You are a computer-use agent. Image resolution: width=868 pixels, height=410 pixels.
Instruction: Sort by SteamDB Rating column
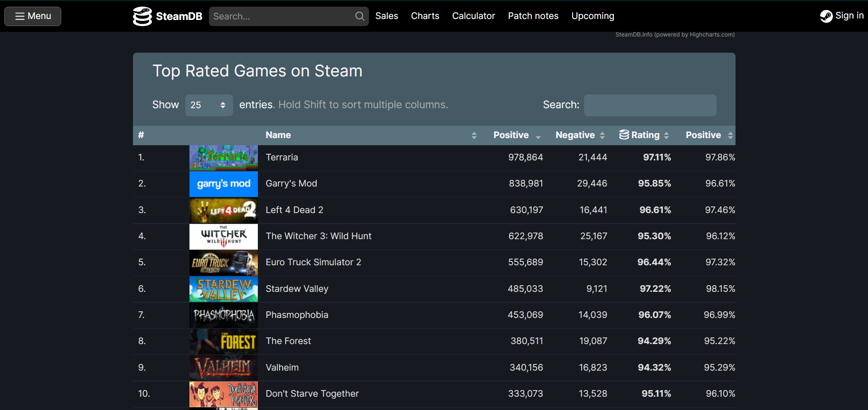tap(644, 135)
